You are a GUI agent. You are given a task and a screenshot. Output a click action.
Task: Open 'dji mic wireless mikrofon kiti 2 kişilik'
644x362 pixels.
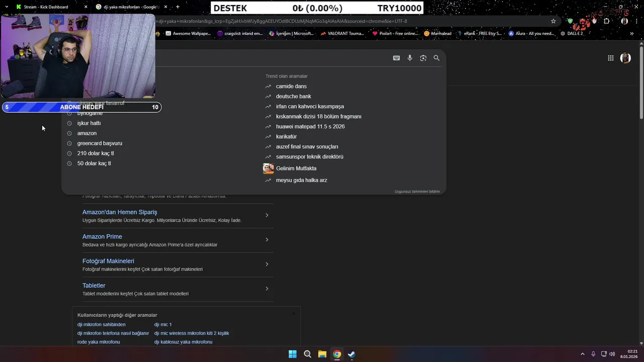pos(192,333)
